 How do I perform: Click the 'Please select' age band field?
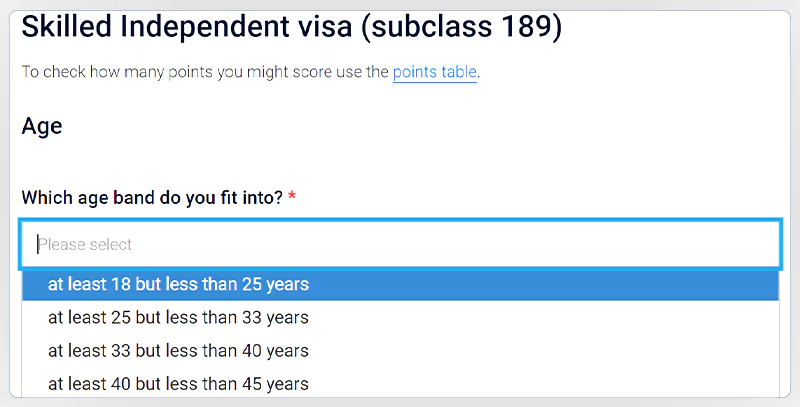pos(400,244)
